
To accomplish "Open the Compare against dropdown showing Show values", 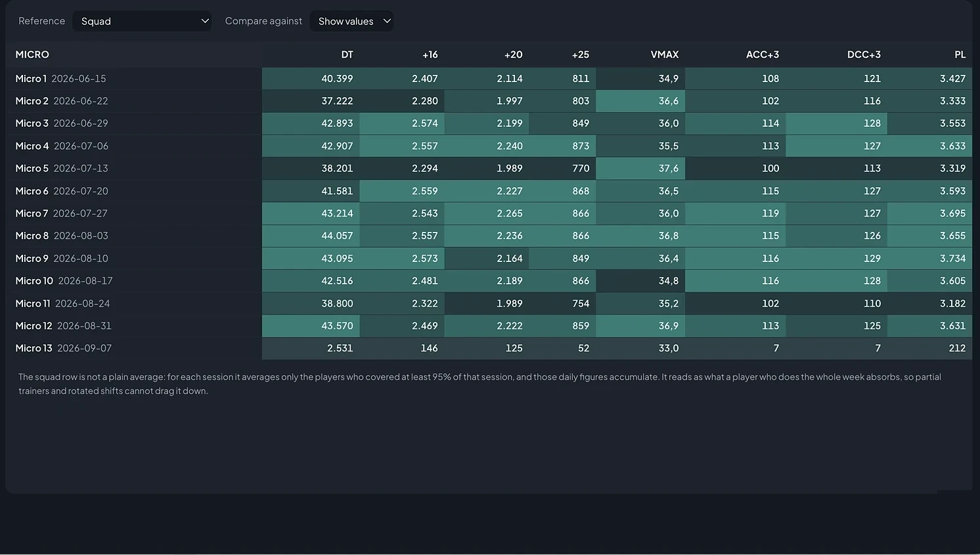I will click(351, 21).
